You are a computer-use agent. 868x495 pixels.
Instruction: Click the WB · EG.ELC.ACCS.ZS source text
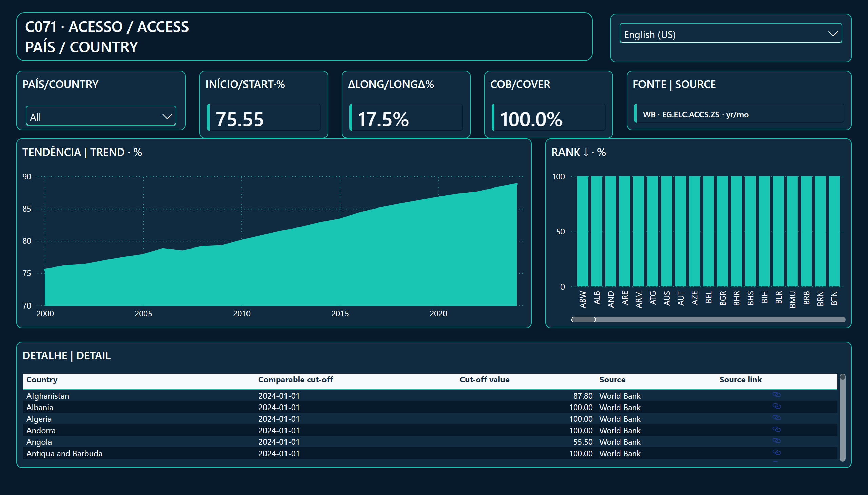pos(695,115)
